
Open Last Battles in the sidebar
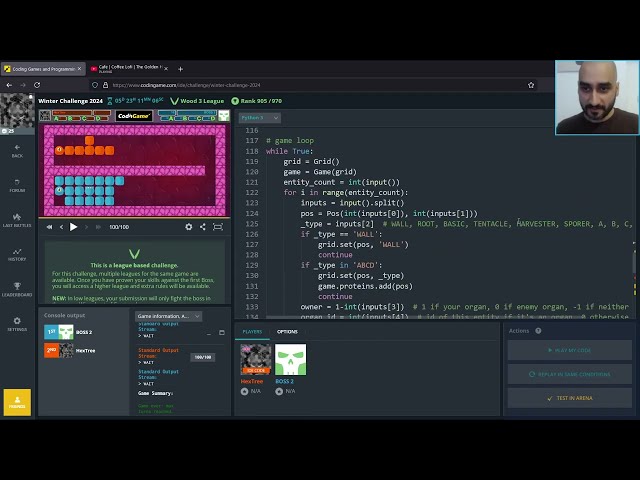[x=17, y=220]
